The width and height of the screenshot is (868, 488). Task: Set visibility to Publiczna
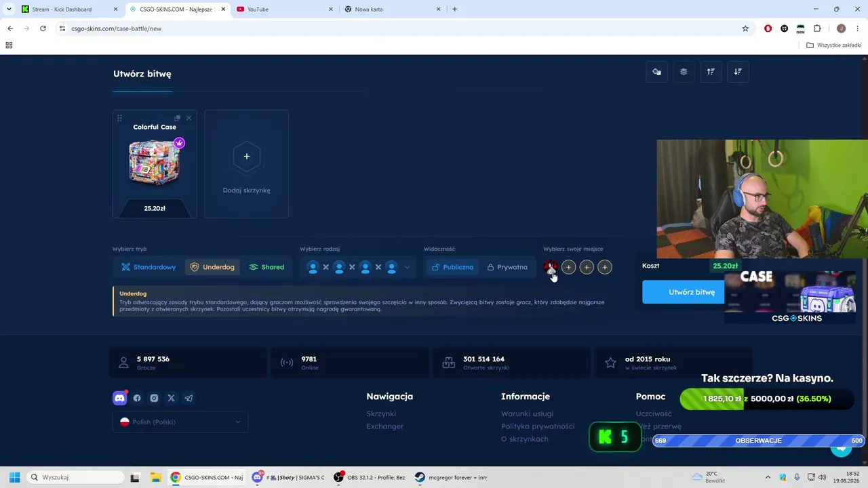tap(452, 267)
